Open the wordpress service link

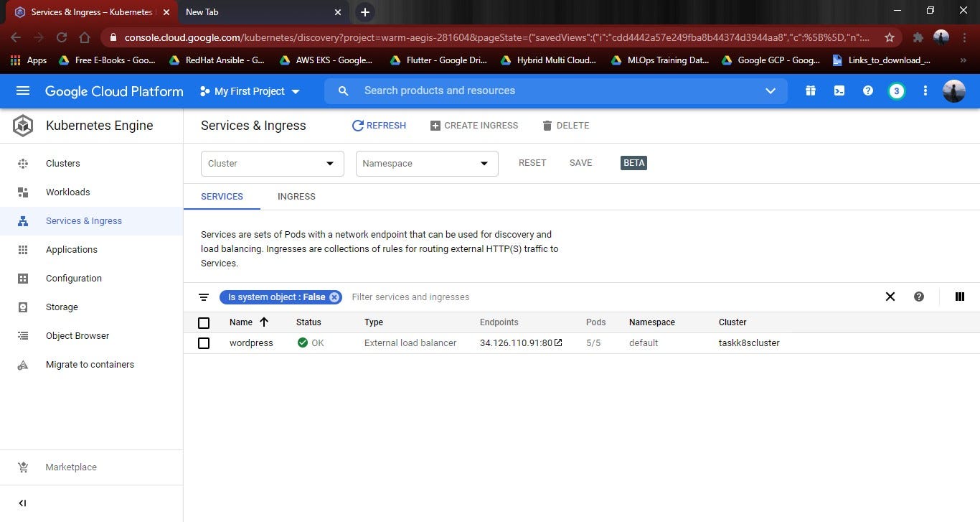click(x=251, y=343)
